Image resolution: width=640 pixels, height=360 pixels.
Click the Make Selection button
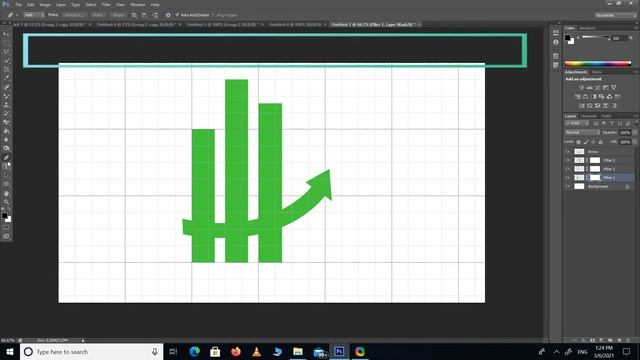click(x=74, y=15)
